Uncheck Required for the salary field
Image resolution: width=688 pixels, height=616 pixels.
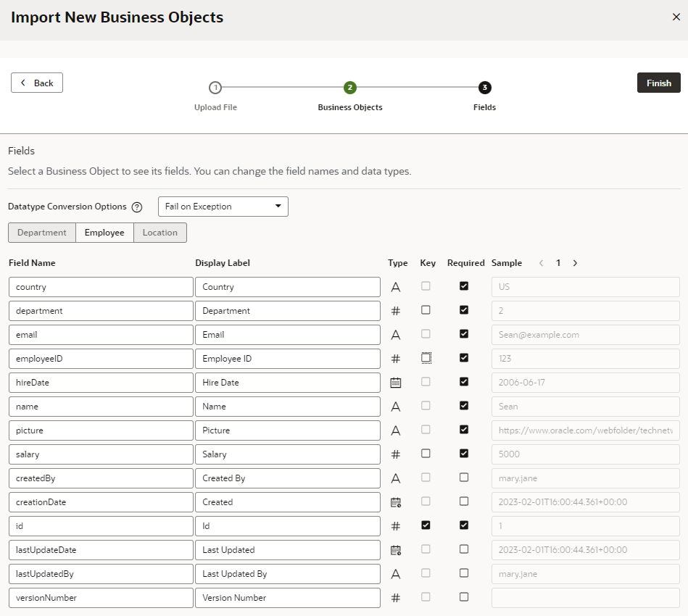[x=464, y=454]
